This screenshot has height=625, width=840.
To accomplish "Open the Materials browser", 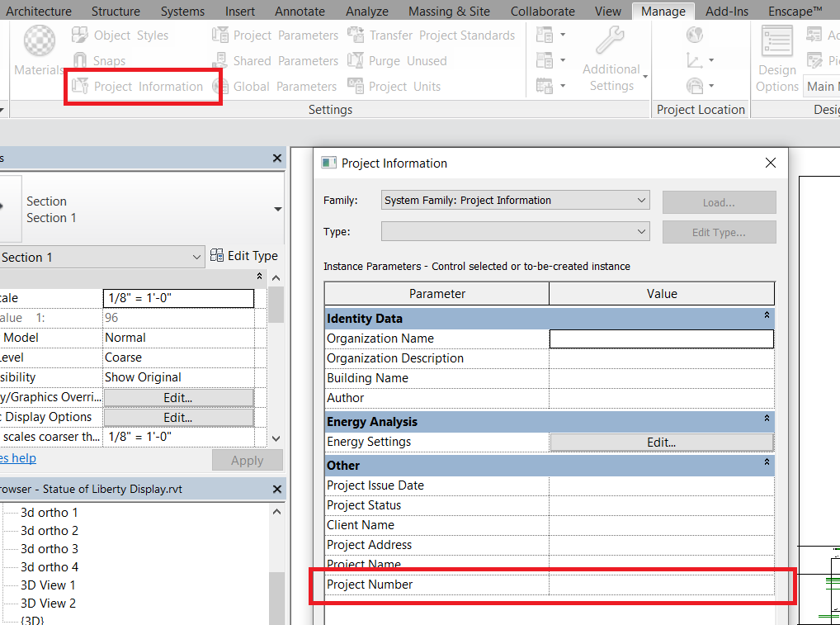I will [x=38, y=51].
